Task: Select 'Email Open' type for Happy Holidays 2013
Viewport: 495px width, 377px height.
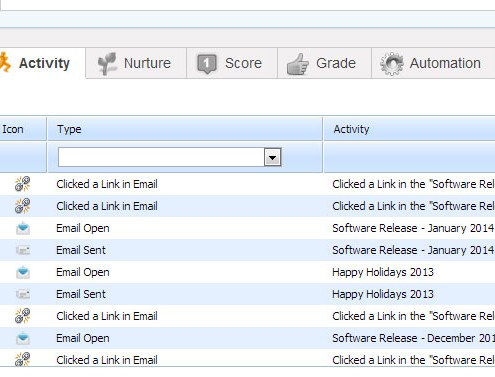Action: click(x=83, y=272)
